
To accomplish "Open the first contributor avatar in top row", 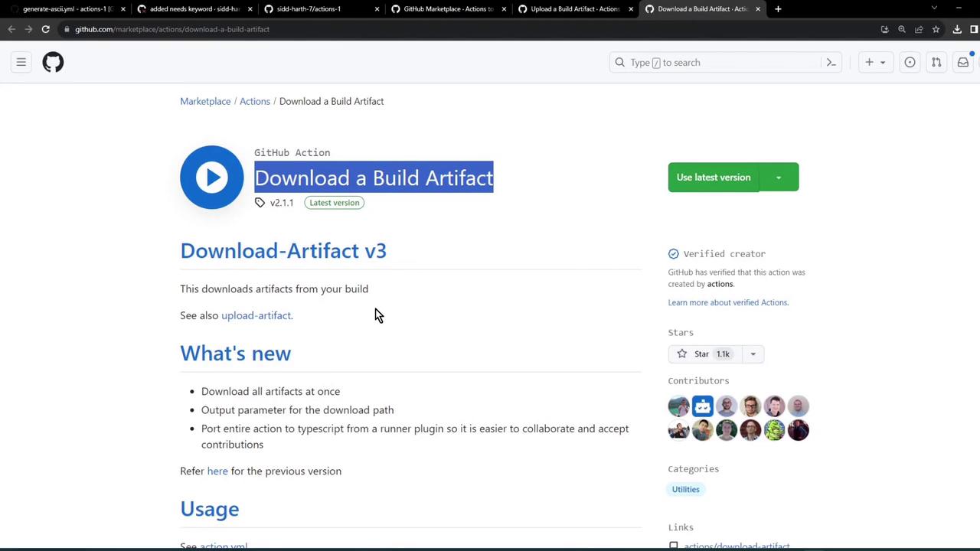I will [x=678, y=406].
